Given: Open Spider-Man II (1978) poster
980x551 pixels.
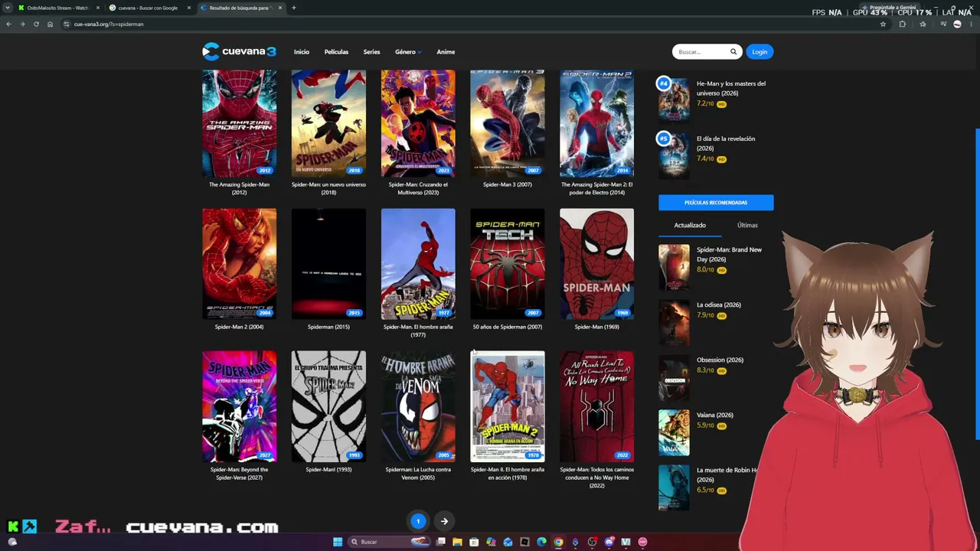Looking at the screenshot, I should tap(508, 406).
